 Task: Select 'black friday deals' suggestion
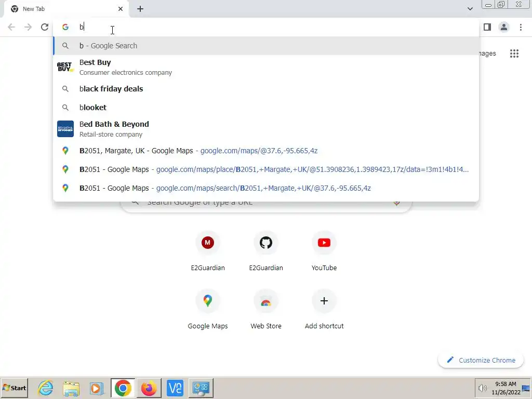tap(266, 89)
